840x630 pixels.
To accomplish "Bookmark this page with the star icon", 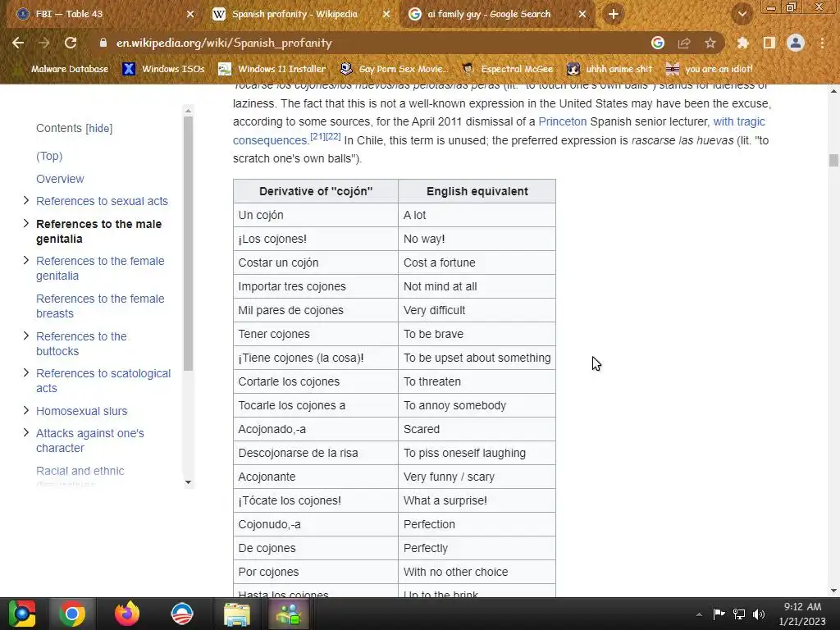I will pyautogui.click(x=710, y=43).
